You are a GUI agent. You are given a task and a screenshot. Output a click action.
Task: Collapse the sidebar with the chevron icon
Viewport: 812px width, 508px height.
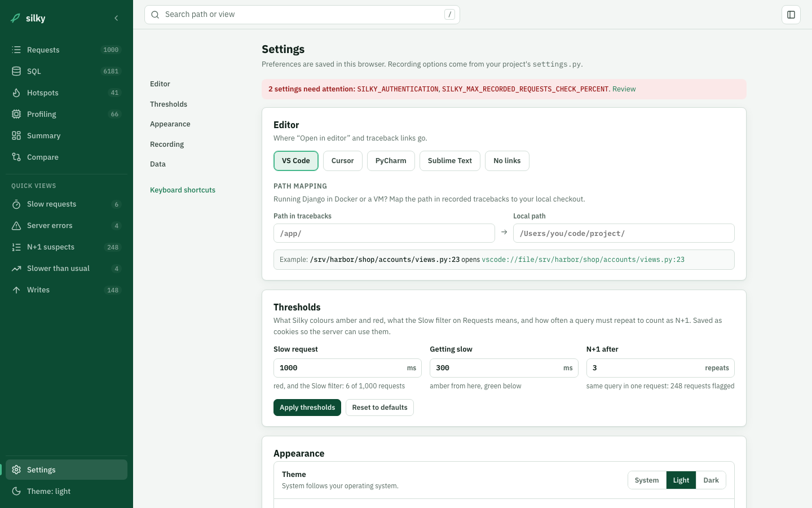pos(116,18)
